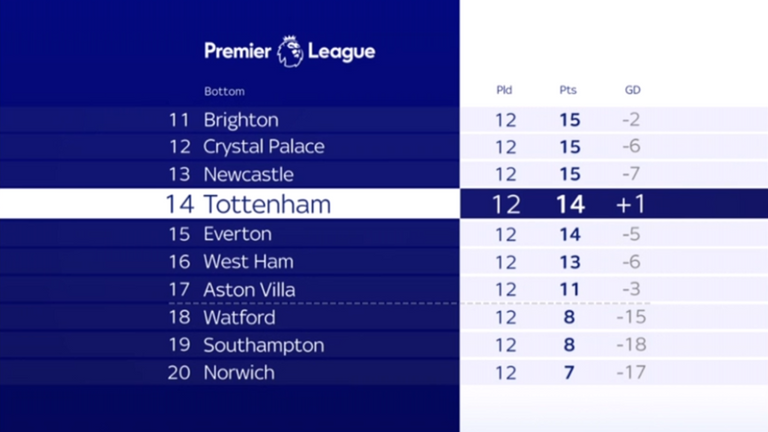Click the Aston Villa team name
Screen dimensions: 768x432
tap(249, 290)
